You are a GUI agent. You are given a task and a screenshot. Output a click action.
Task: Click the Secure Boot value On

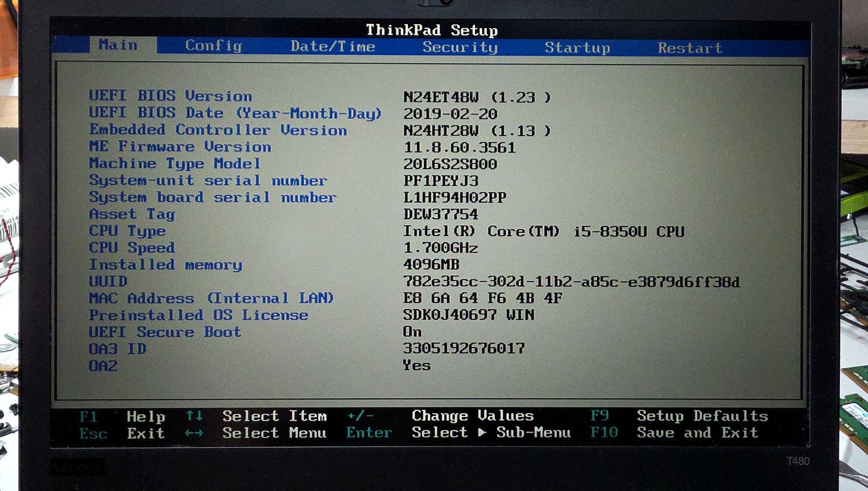click(x=412, y=331)
